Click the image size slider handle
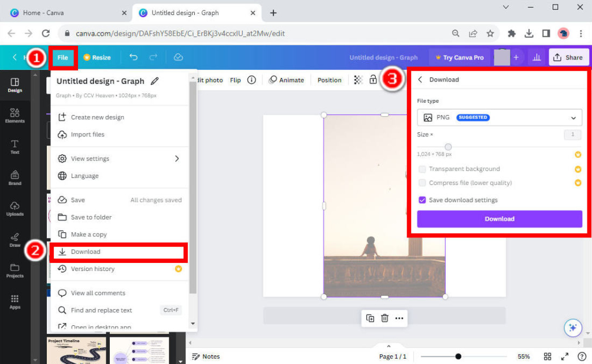This screenshot has width=592, height=364. click(x=448, y=146)
